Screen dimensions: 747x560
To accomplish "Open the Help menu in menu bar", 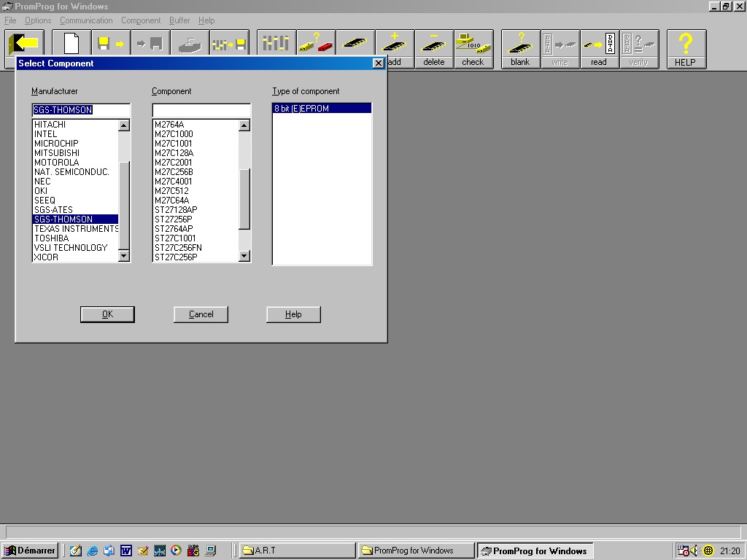I will pos(206,20).
